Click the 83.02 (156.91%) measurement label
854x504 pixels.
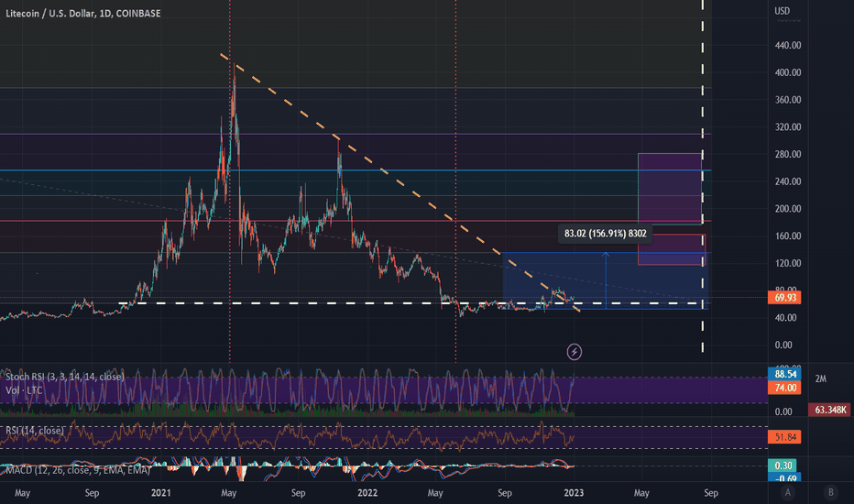pos(605,233)
